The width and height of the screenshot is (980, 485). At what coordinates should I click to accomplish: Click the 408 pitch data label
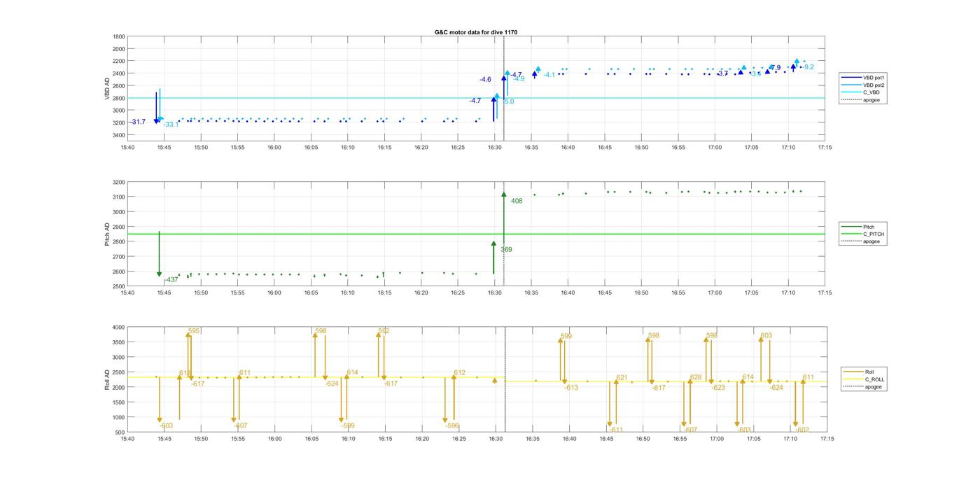point(517,202)
